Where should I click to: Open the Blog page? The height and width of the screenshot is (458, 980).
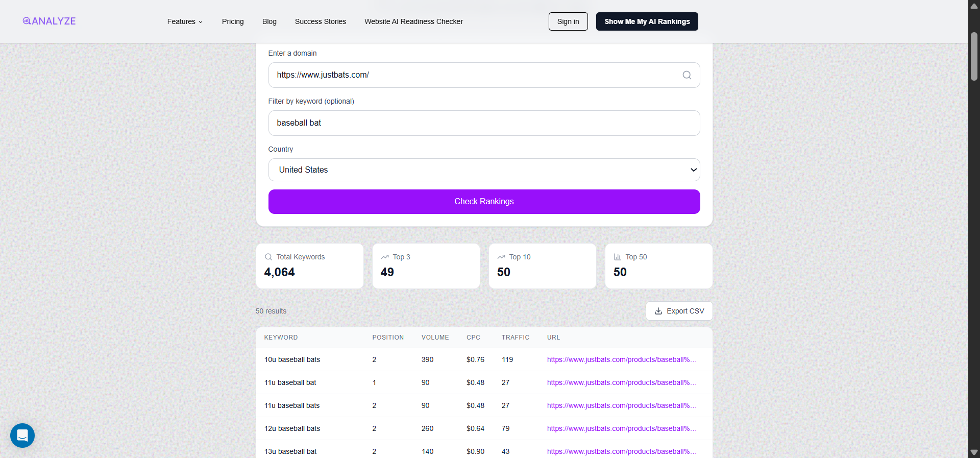point(269,21)
